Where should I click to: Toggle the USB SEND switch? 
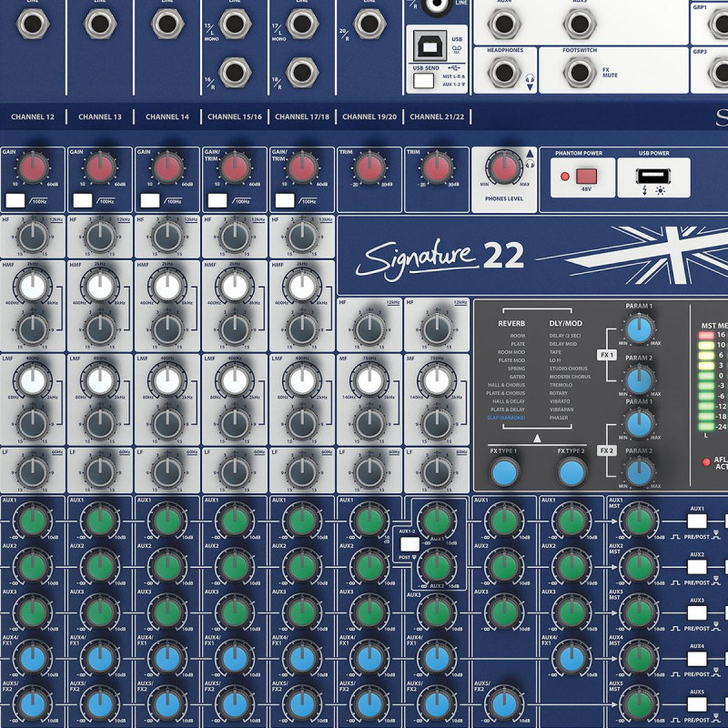pos(423,81)
